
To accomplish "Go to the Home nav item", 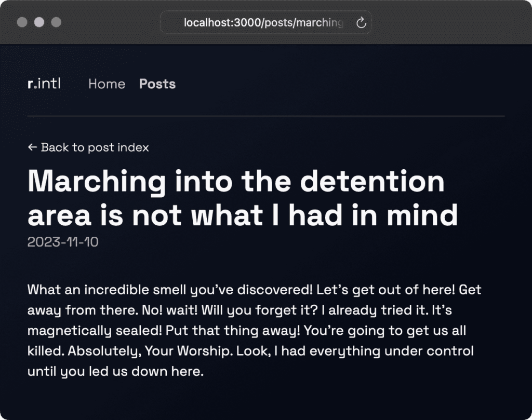I will pyautogui.click(x=107, y=84).
